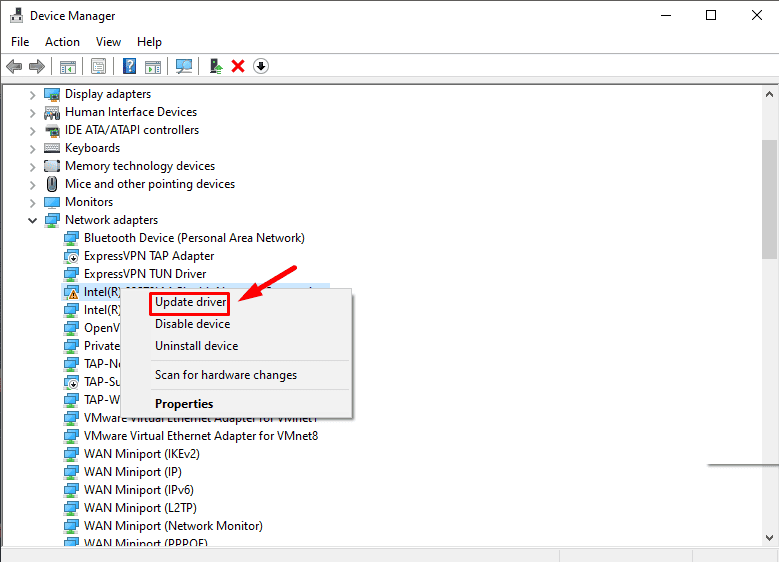Click the red X Uninstall device icon

(238, 66)
